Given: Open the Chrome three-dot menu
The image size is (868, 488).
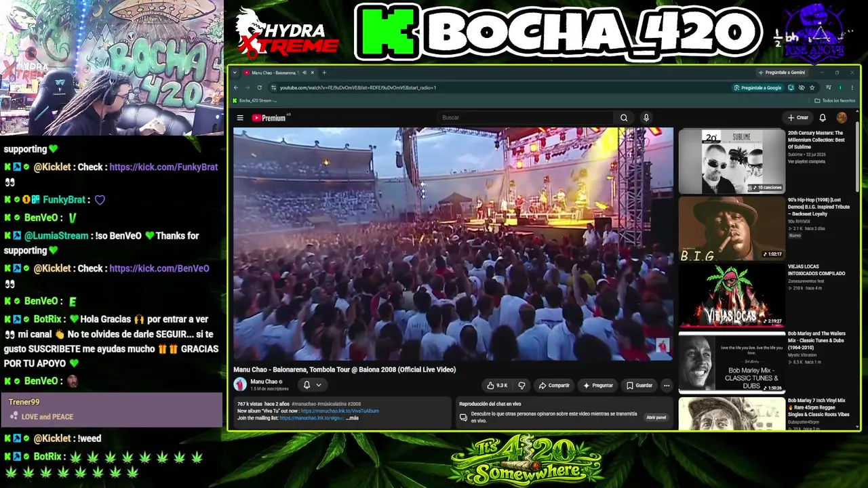Looking at the screenshot, I should [852, 87].
